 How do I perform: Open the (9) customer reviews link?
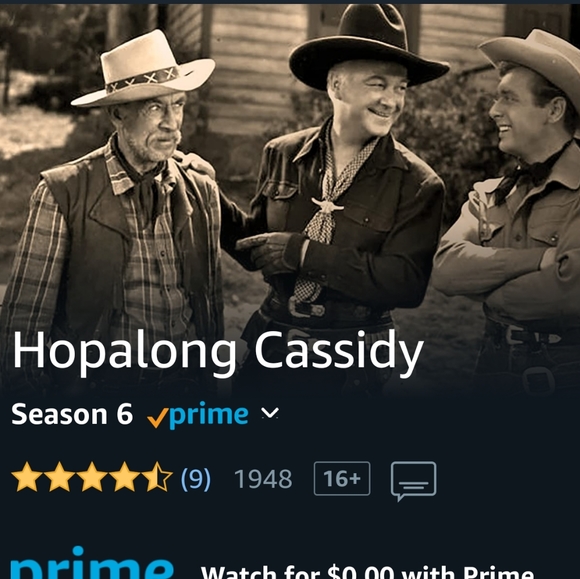pyautogui.click(x=196, y=479)
